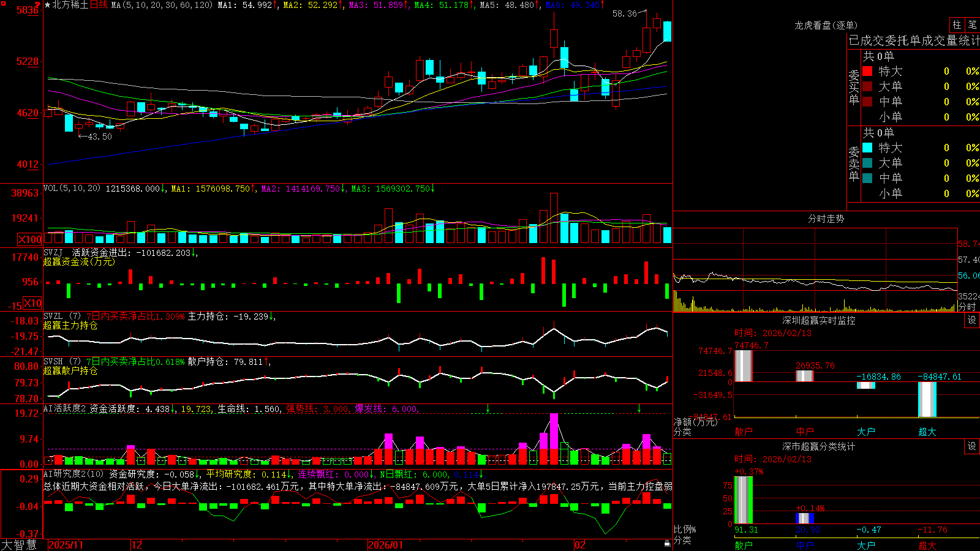Jump to 12 month marker on timeline
The image size is (980, 551).
(137, 545)
